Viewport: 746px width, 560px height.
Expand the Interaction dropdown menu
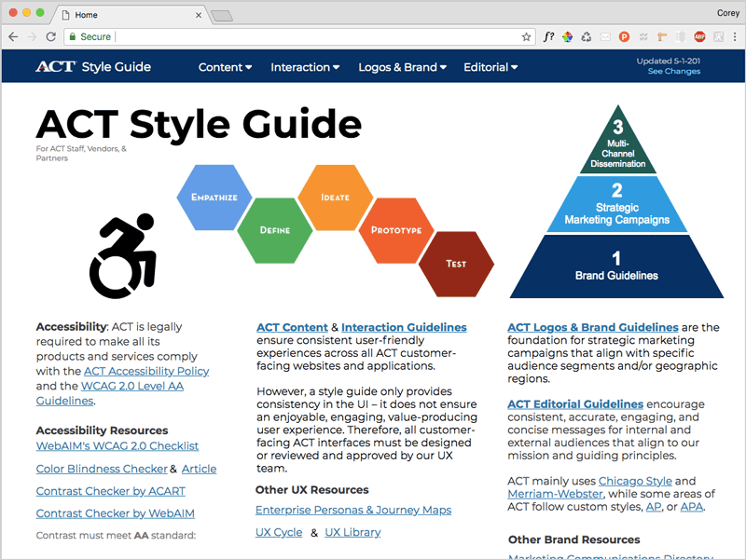click(305, 67)
